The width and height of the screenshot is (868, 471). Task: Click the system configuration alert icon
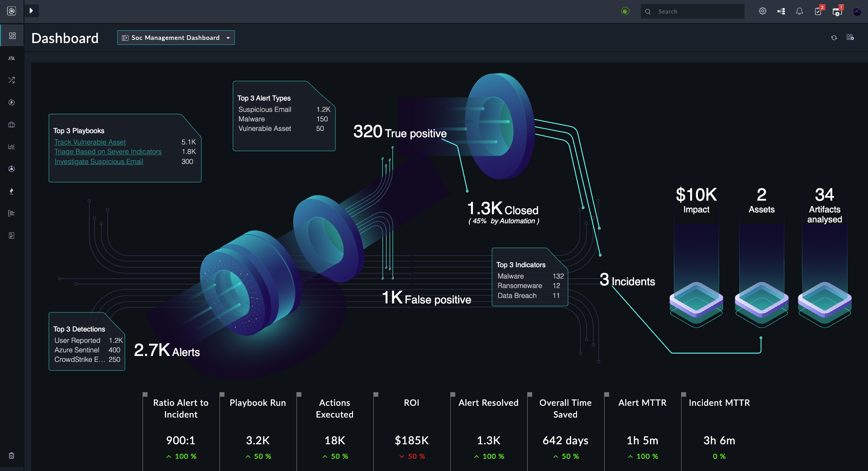[x=837, y=12]
